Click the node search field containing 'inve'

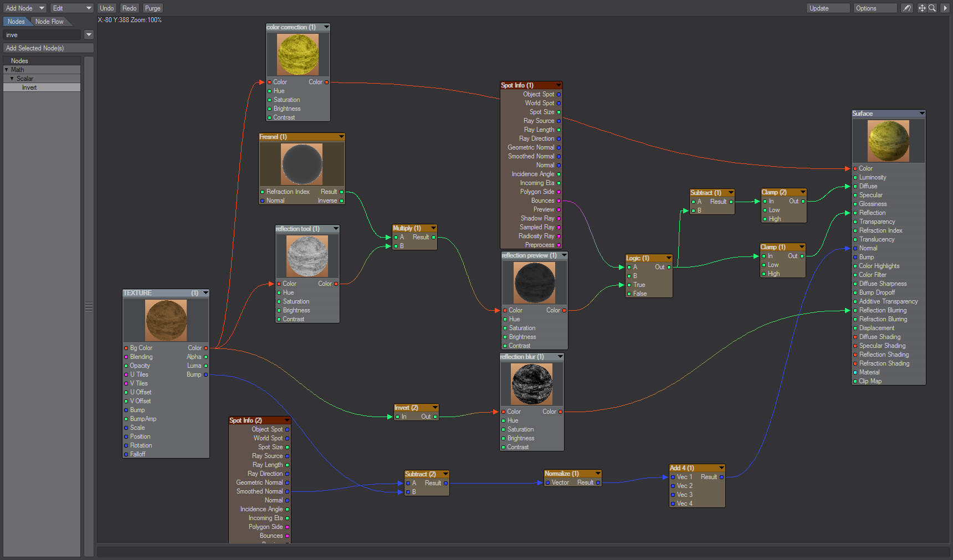click(42, 35)
